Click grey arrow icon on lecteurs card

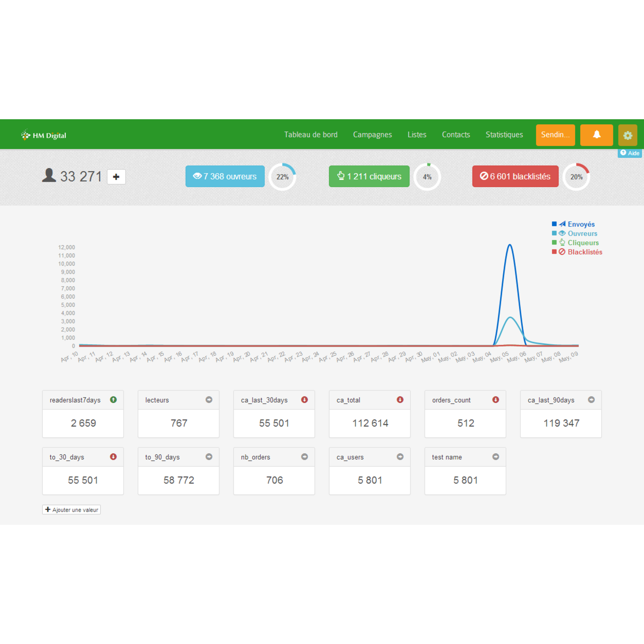point(209,400)
